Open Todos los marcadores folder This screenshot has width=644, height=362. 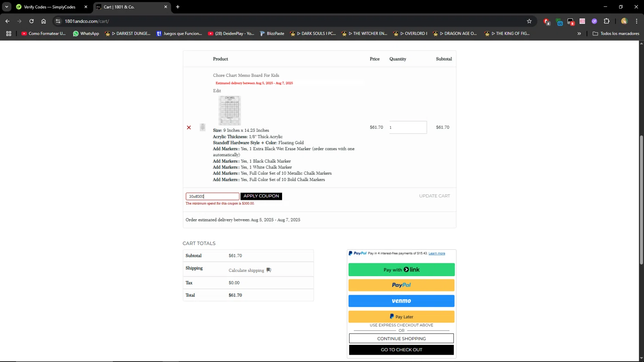point(616,33)
